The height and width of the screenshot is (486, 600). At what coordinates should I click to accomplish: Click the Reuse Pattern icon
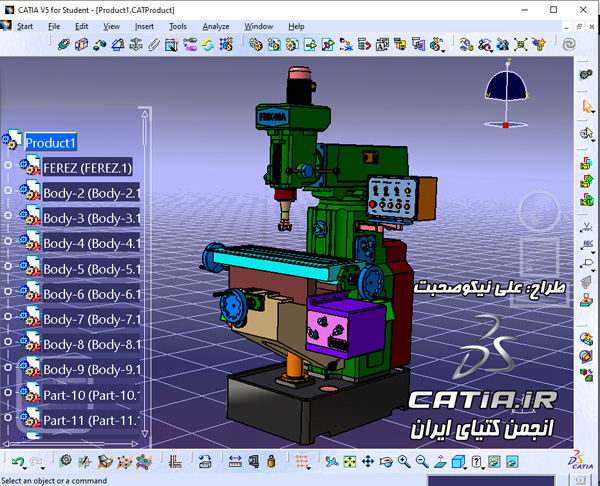coord(226,45)
